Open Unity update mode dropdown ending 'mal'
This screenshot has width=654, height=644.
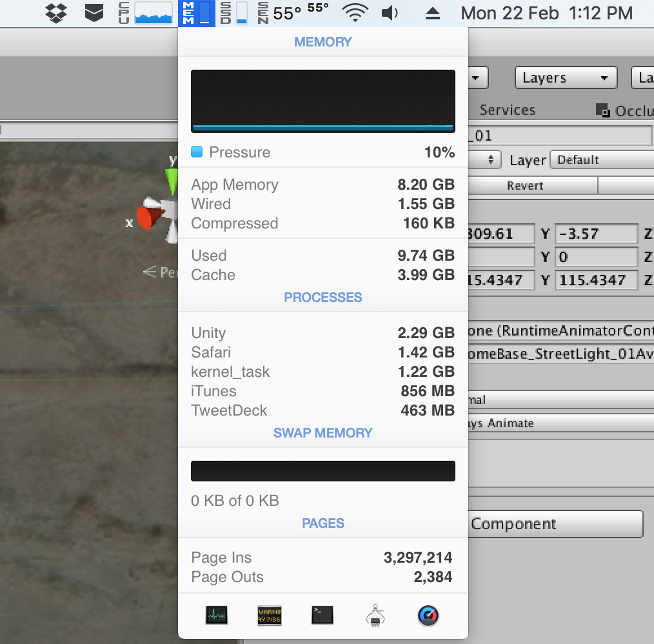tap(561, 400)
